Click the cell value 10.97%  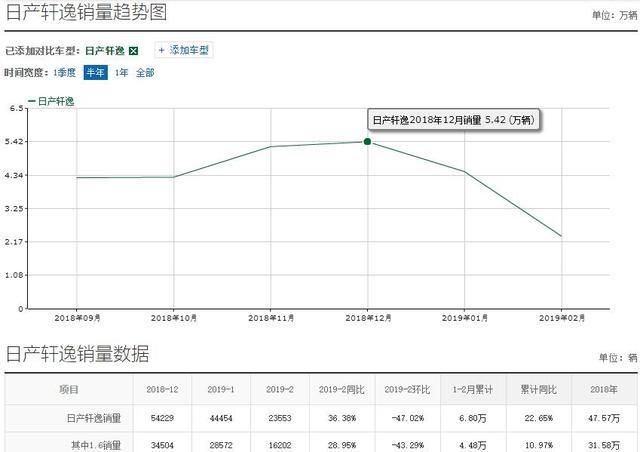coord(538,445)
